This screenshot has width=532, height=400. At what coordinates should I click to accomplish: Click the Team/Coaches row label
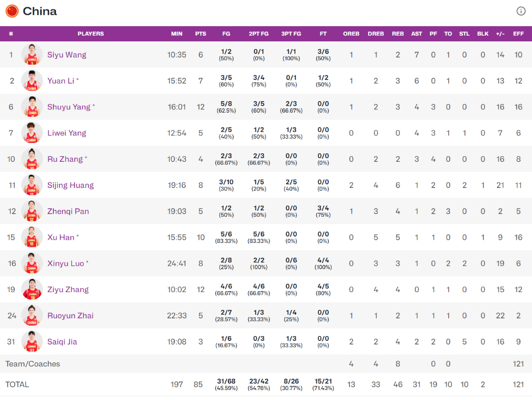(x=32, y=364)
